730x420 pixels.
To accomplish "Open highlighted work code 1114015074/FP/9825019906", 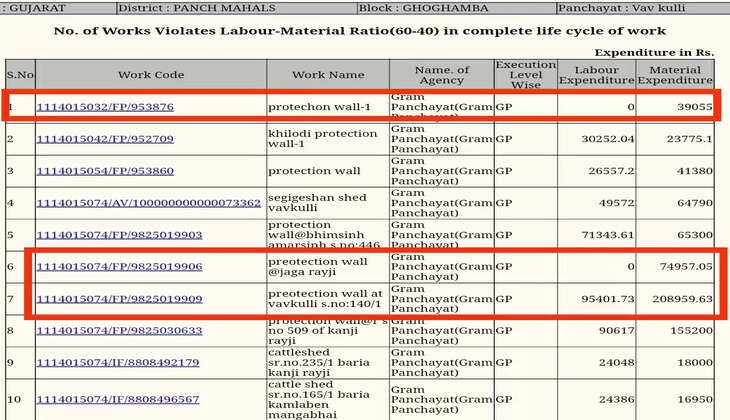I will pyautogui.click(x=119, y=267).
